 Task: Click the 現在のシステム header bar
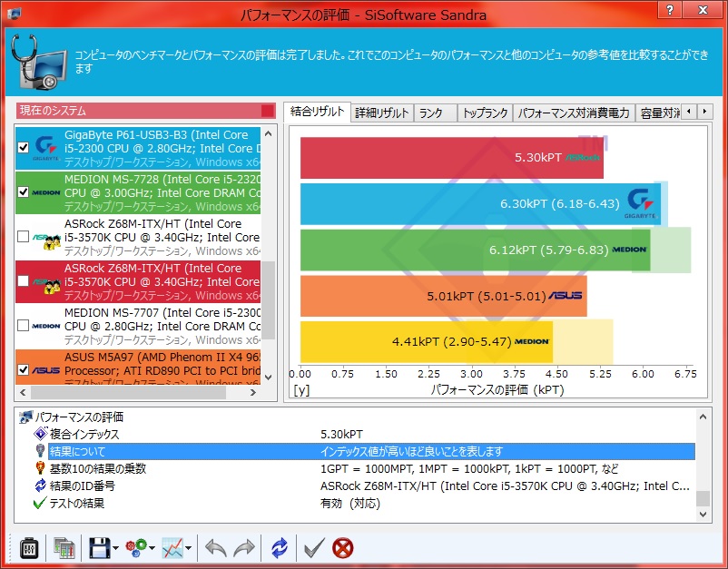pyautogui.click(x=146, y=111)
